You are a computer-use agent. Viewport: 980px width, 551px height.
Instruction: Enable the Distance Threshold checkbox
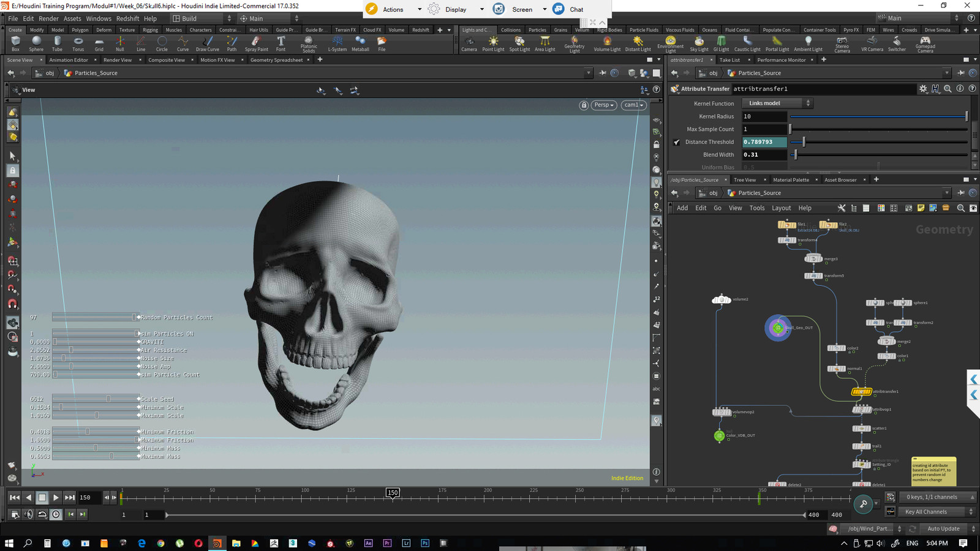coord(676,141)
